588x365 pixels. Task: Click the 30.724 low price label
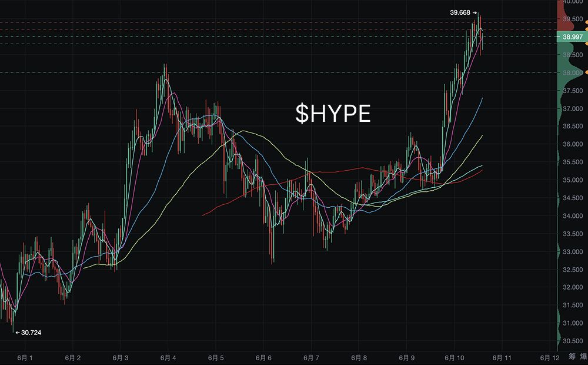pyautogui.click(x=31, y=333)
